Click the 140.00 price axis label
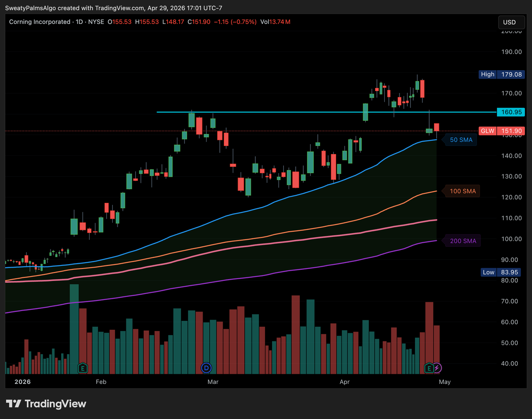Screen dimensions: 532x419 pyautogui.click(x=511, y=156)
